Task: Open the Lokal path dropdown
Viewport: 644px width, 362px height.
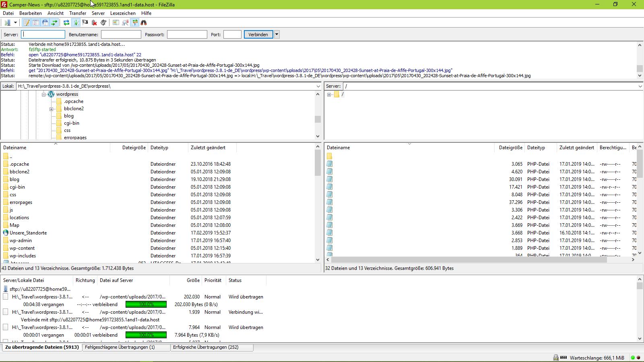Action: [318, 86]
